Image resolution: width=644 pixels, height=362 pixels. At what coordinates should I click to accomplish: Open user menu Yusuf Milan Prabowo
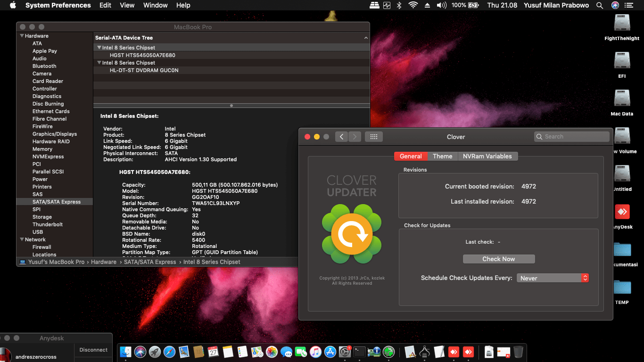point(556,5)
